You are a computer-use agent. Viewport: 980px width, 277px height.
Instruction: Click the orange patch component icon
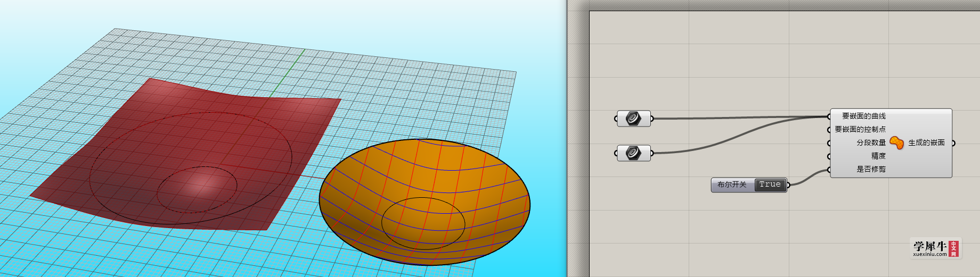pyautogui.click(x=897, y=142)
